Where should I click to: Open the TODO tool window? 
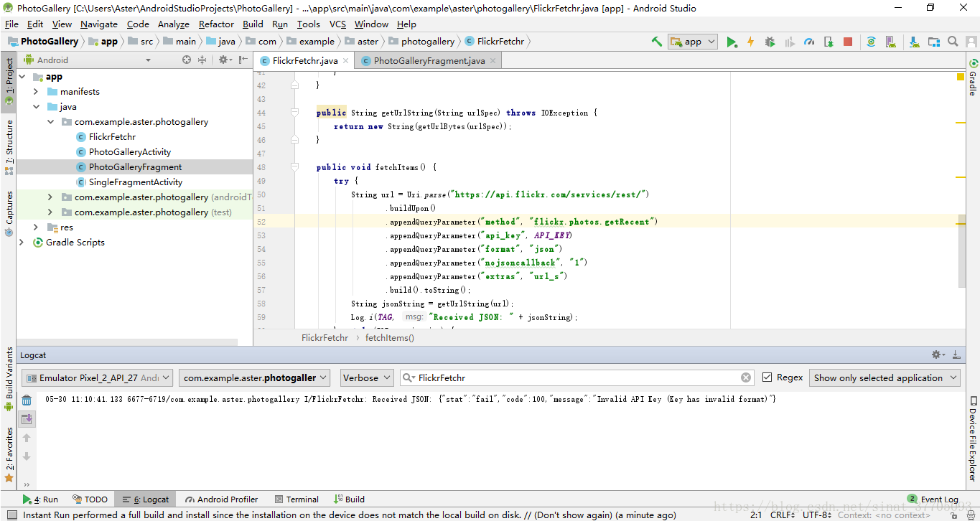[89, 499]
